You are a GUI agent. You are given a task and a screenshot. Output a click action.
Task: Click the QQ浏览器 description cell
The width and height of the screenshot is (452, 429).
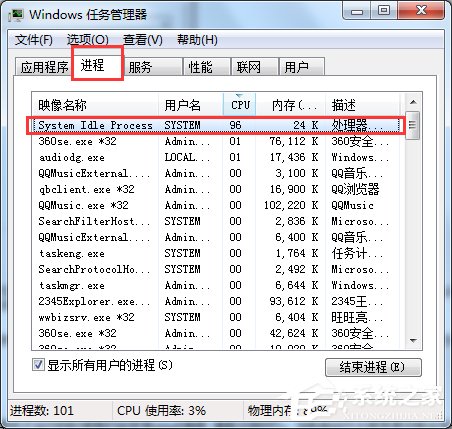pyautogui.click(x=355, y=189)
